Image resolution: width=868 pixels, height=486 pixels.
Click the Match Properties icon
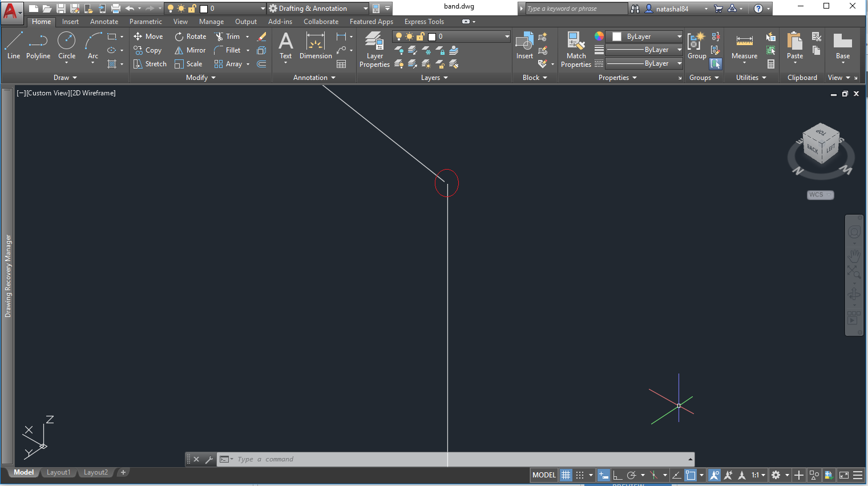[576, 49]
